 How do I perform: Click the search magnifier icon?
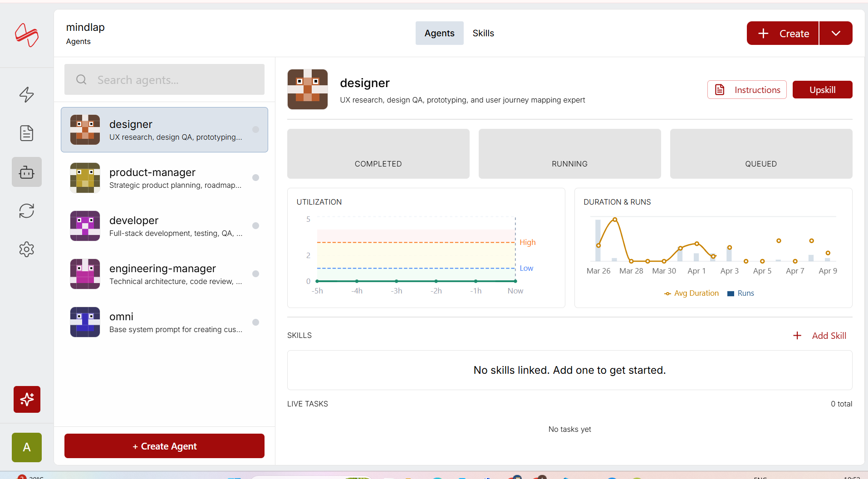[x=81, y=80]
